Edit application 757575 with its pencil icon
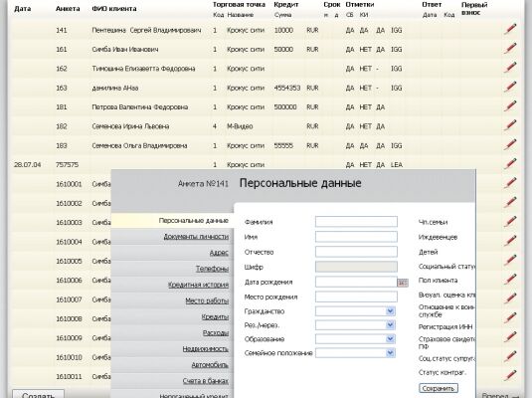Screen dimensions: 532x398 click(510, 164)
